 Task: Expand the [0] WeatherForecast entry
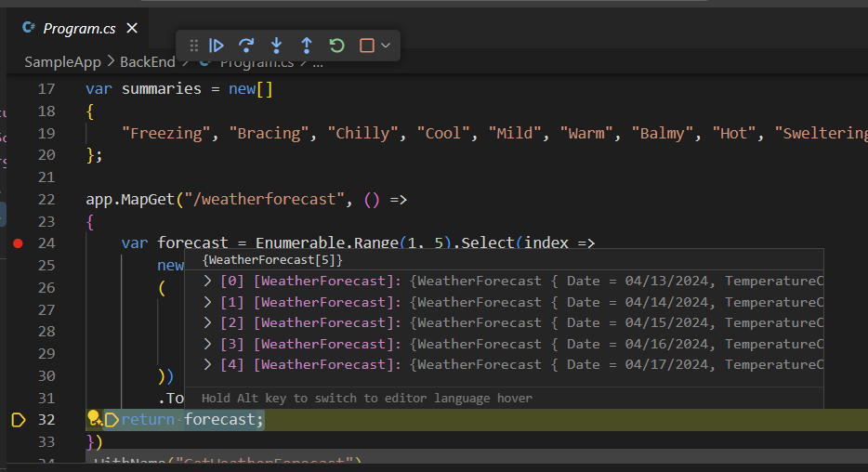[208, 281]
